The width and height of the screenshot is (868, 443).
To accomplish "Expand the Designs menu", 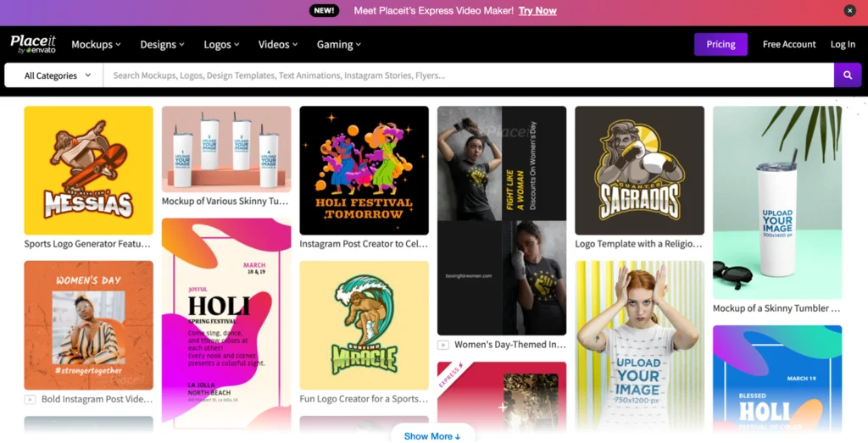I will 162,44.
